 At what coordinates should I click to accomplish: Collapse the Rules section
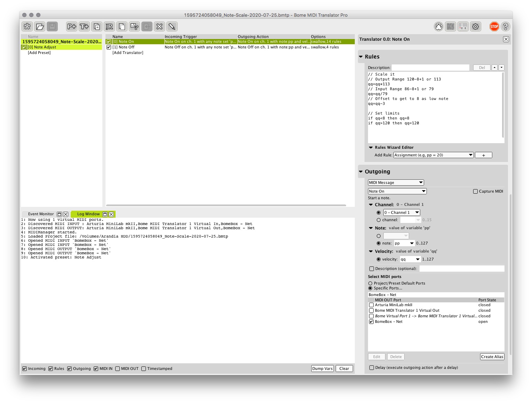(x=361, y=57)
